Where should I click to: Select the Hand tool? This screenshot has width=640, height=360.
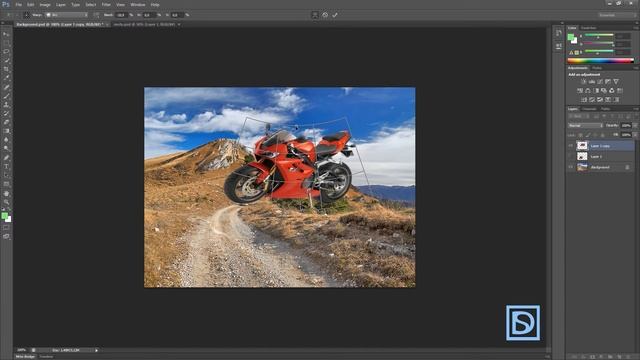(6, 193)
